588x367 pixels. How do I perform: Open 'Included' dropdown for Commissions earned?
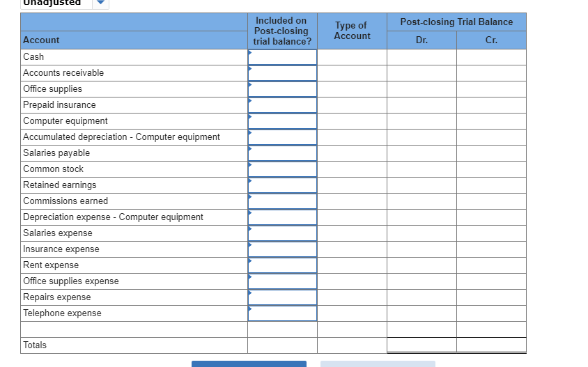pyautogui.click(x=282, y=201)
